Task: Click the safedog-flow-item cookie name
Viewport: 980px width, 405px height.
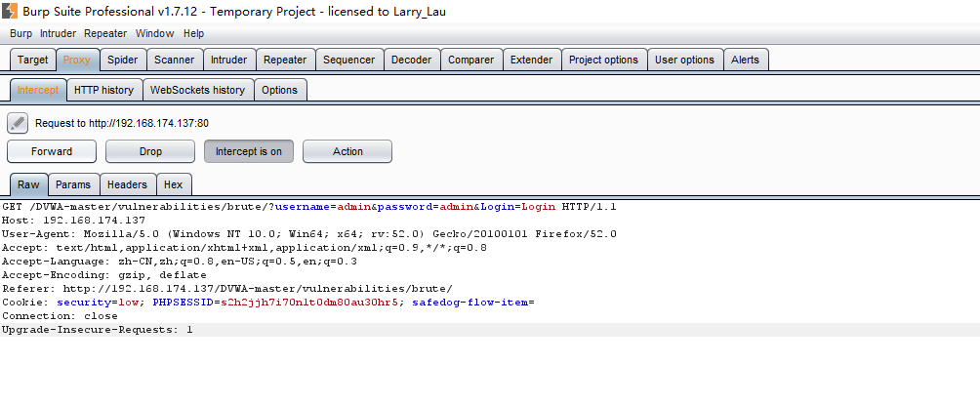Action: (x=470, y=303)
